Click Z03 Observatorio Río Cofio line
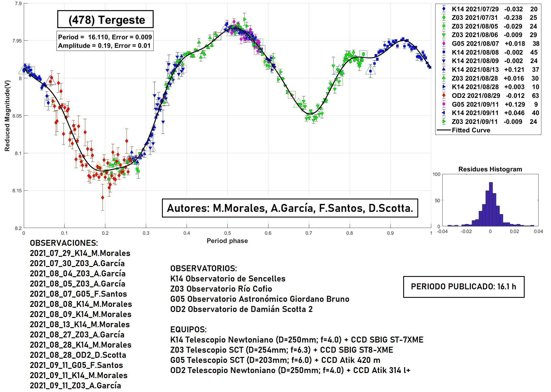This screenshot has height=392, width=551. pyautogui.click(x=221, y=289)
